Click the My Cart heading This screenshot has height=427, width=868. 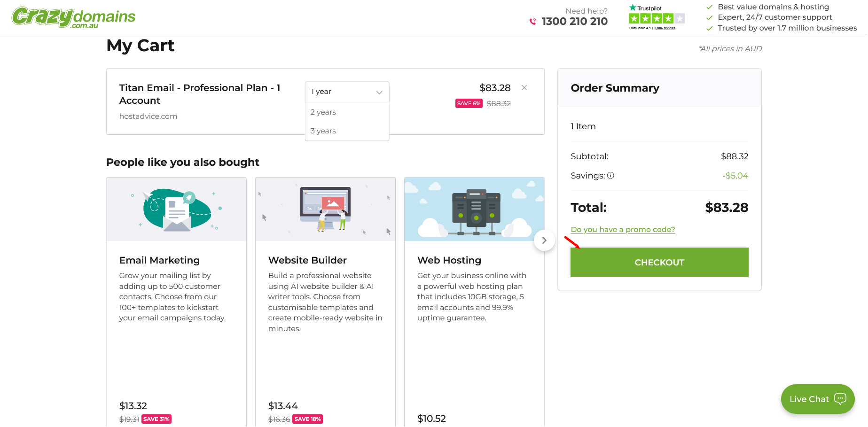click(140, 46)
